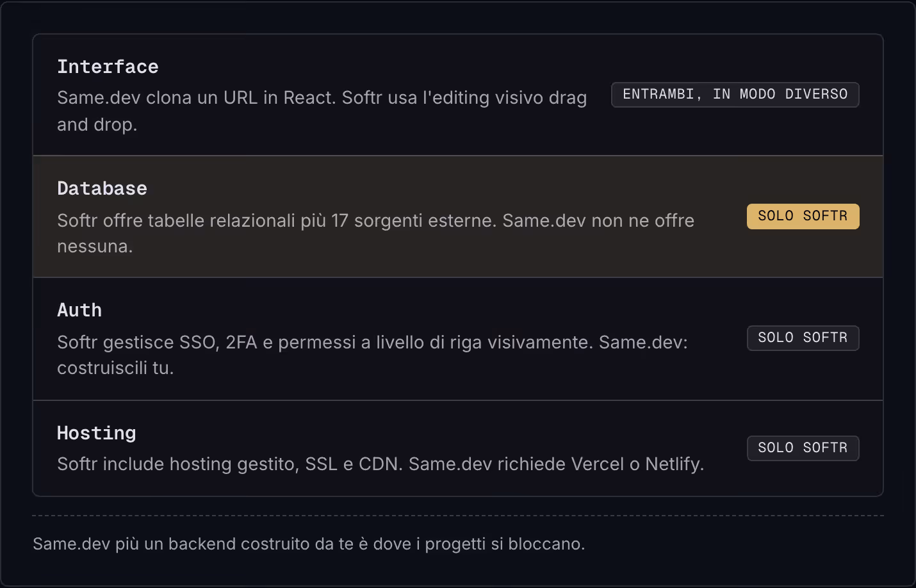
Task: Click the highlighted yellow SOLO SOFTR badge
Action: [x=803, y=216]
